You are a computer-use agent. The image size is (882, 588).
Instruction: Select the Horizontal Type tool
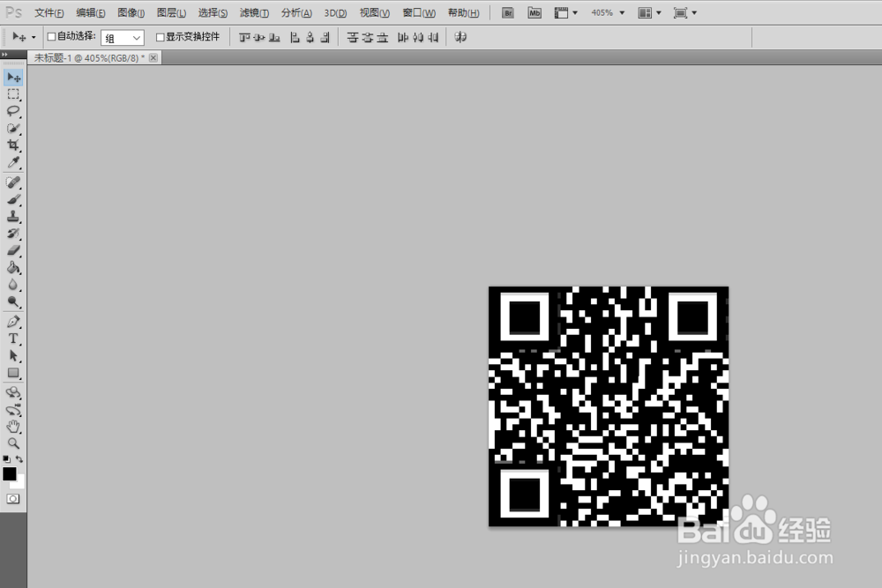[x=13, y=339]
